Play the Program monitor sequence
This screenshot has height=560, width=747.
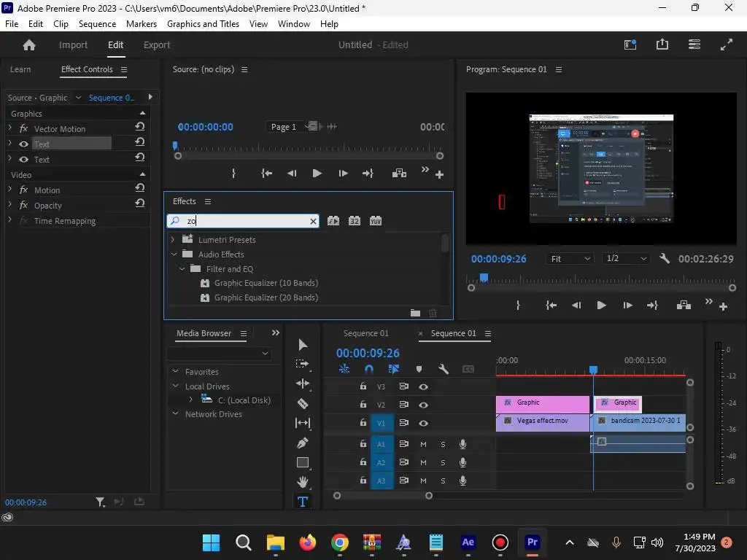point(601,306)
